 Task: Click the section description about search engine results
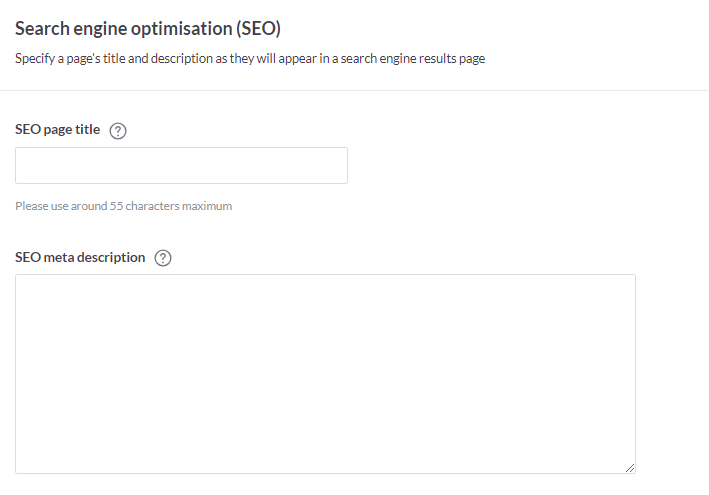[x=250, y=59]
